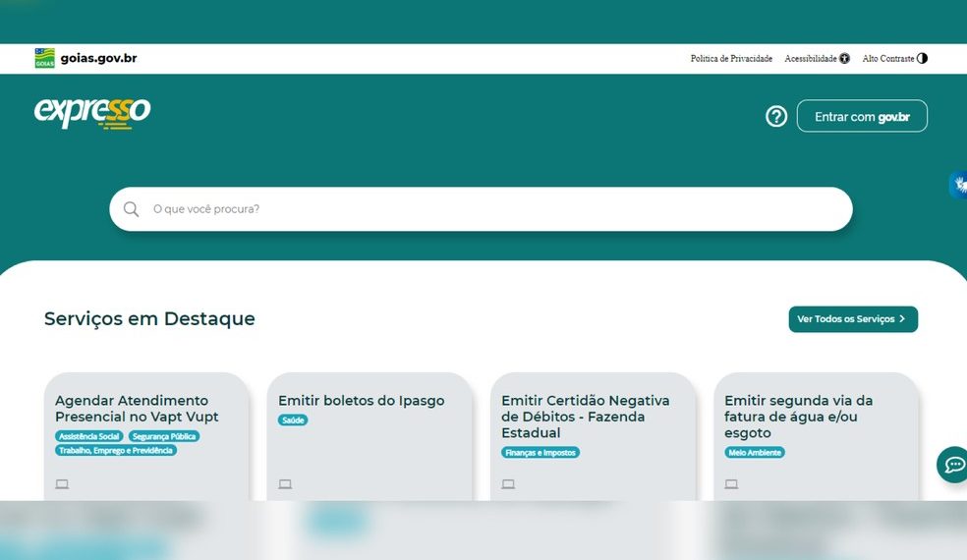Viewport: 967px width, 560px height.
Task: Click the Goiás flag logo icon
Action: tap(44, 58)
